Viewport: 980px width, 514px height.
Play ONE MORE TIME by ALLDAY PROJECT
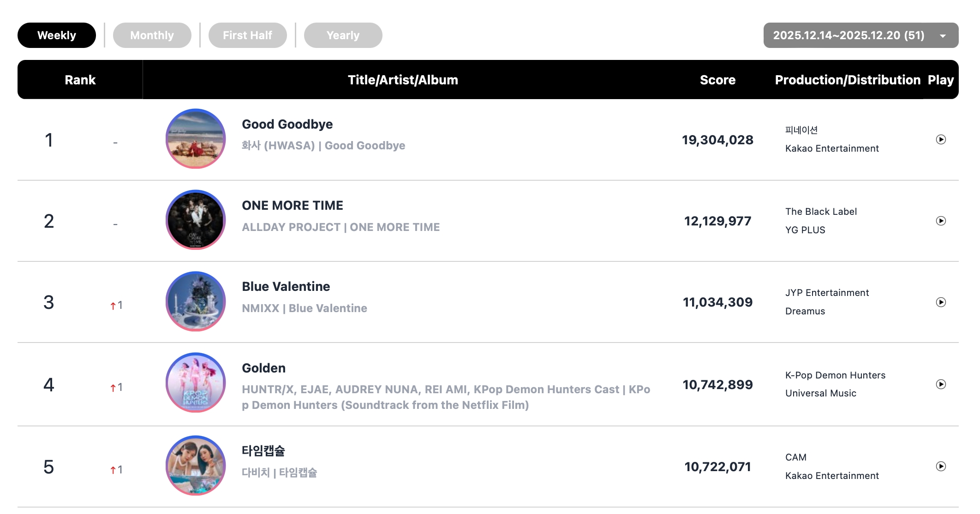click(x=941, y=221)
